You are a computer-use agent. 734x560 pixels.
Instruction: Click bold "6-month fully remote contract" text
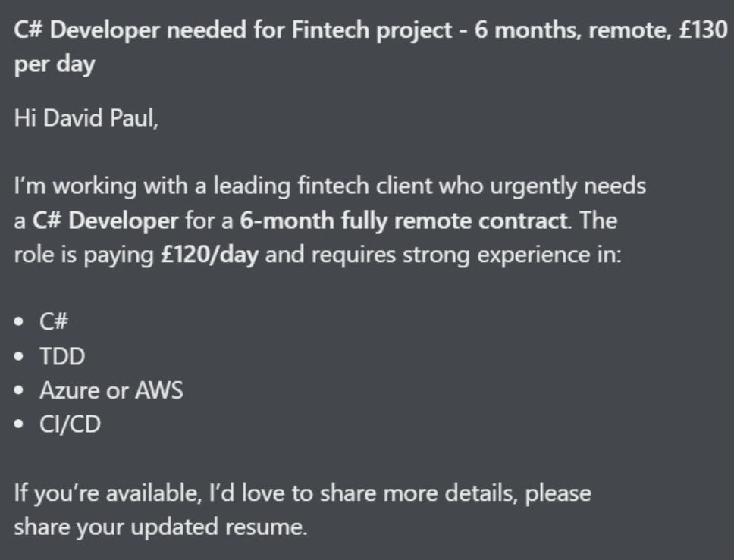403,221
